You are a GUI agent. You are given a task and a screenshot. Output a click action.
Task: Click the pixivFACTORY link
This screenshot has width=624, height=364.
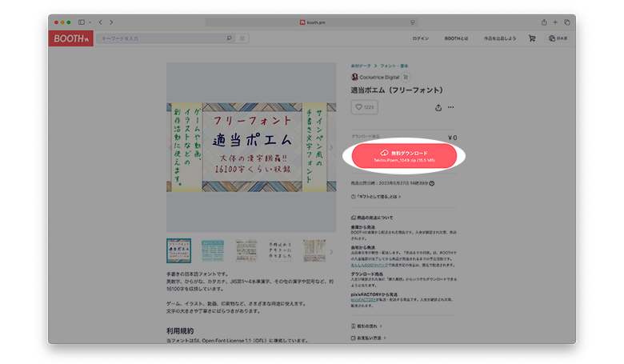click(x=363, y=300)
